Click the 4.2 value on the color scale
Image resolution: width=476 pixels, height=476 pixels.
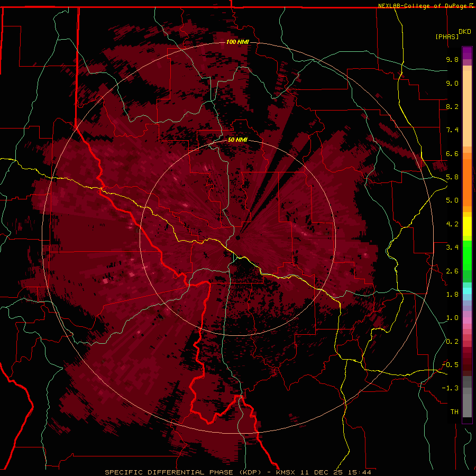tap(452, 224)
